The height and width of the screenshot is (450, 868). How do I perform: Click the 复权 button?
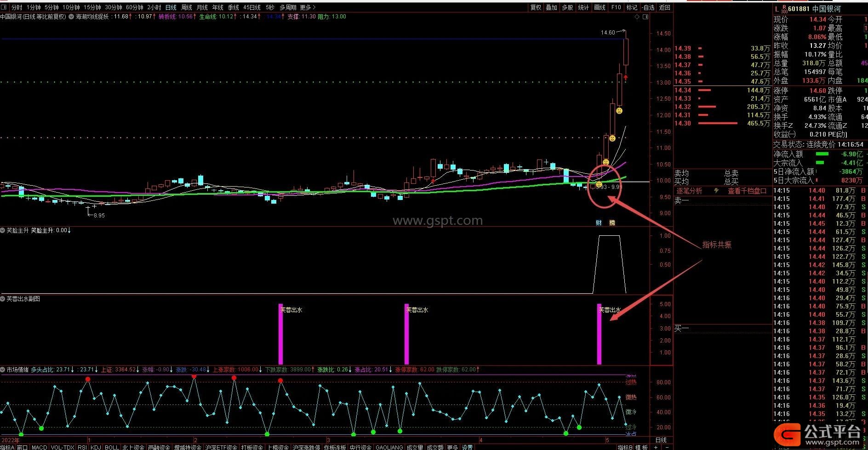536,7
